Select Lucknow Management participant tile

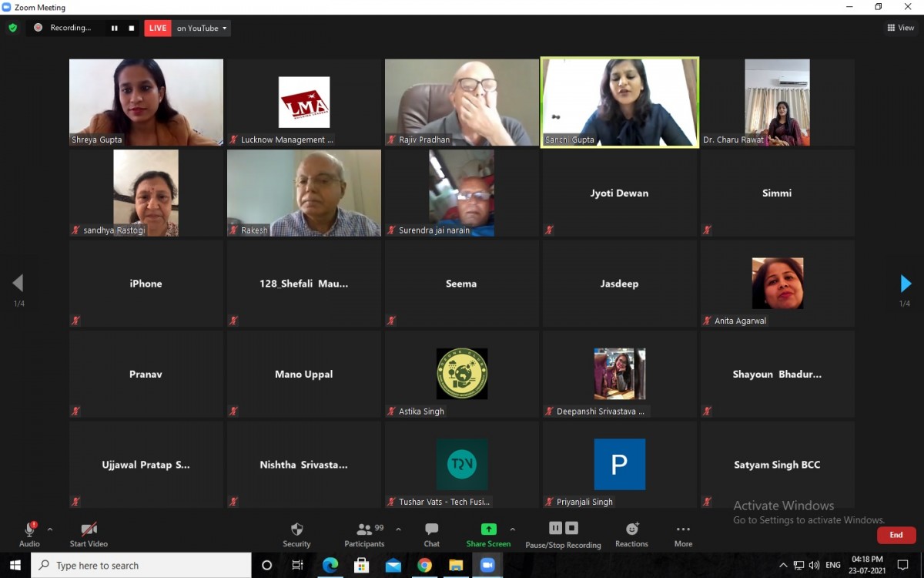304,102
